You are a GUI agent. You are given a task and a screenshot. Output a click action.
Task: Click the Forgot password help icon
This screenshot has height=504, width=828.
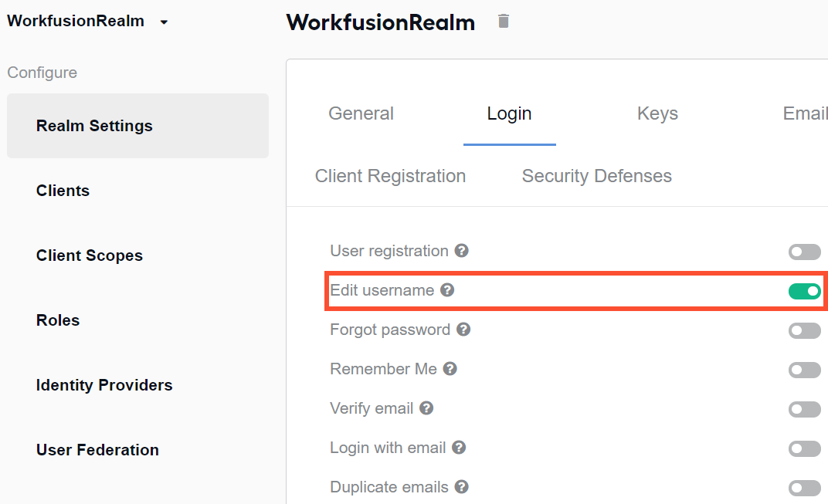click(463, 330)
